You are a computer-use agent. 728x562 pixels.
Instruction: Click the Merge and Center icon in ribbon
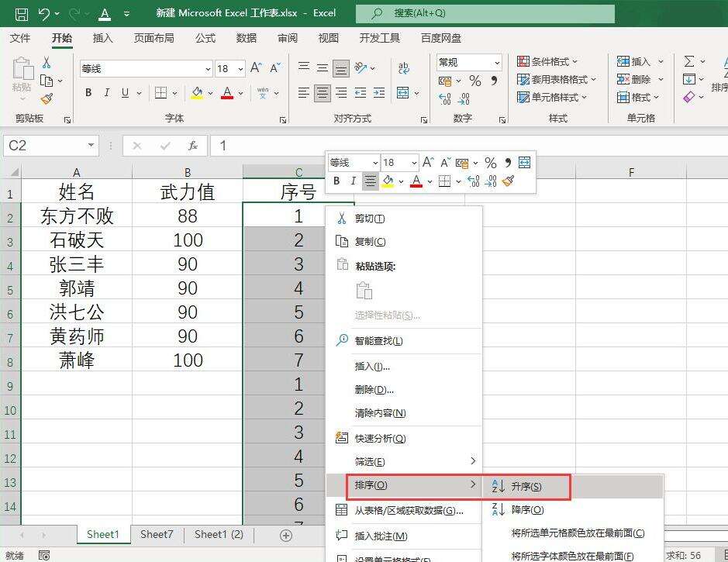[x=403, y=93]
